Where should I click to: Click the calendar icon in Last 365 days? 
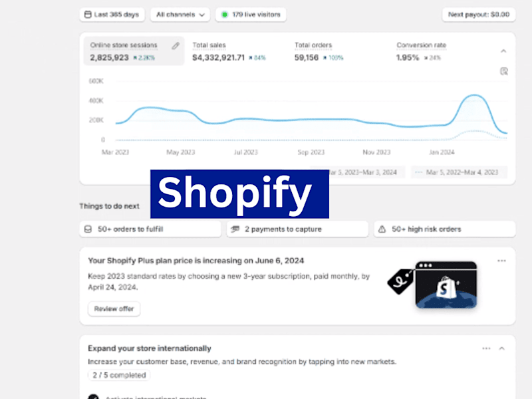pyautogui.click(x=88, y=15)
